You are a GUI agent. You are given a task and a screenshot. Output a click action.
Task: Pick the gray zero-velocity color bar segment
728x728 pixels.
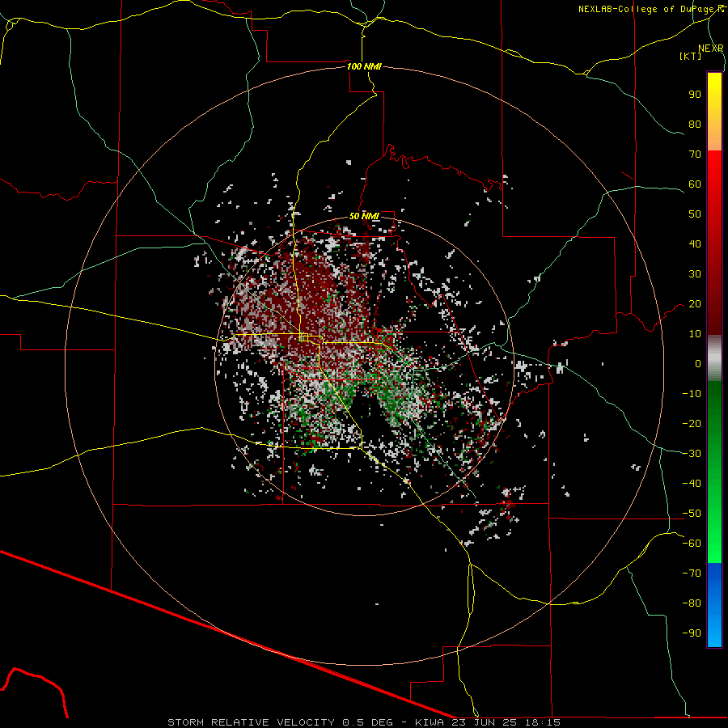[714, 358]
